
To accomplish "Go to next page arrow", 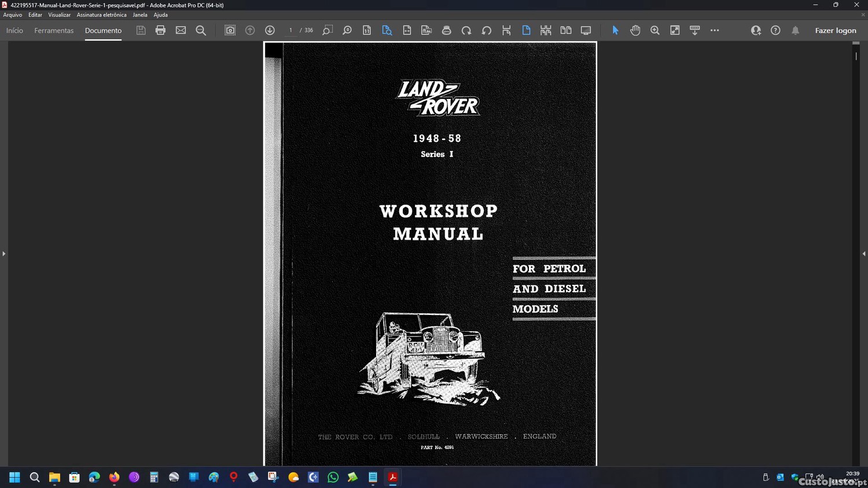I will click(270, 31).
